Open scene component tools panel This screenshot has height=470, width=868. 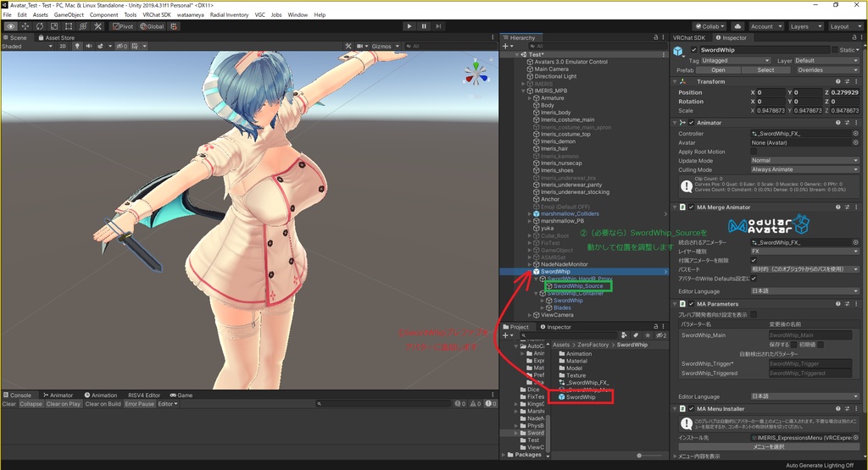(348, 46)
